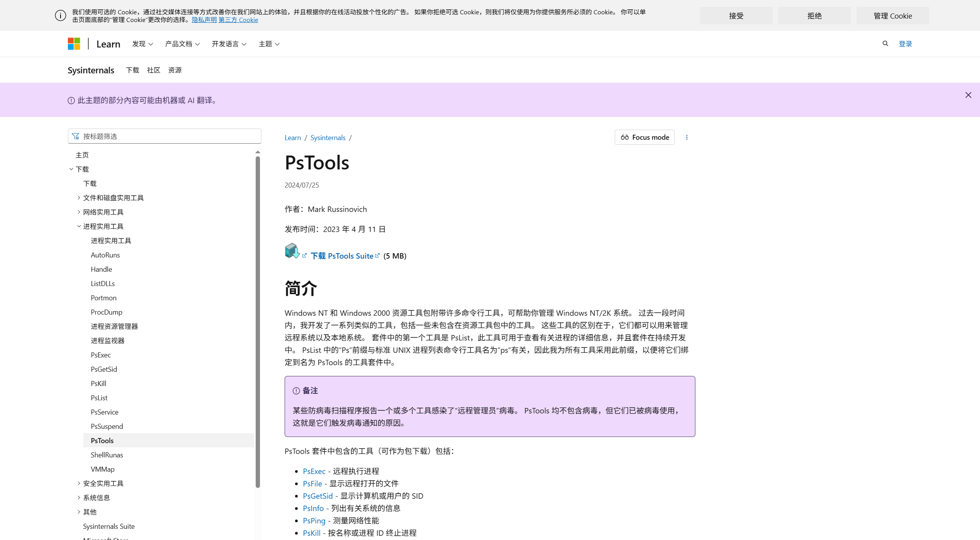Image resolution: width=980 pixels, height=540 pixels.
Task: Click the PsTools Suite download box icon
Action: pyautogui.click(x=292, y=251)
